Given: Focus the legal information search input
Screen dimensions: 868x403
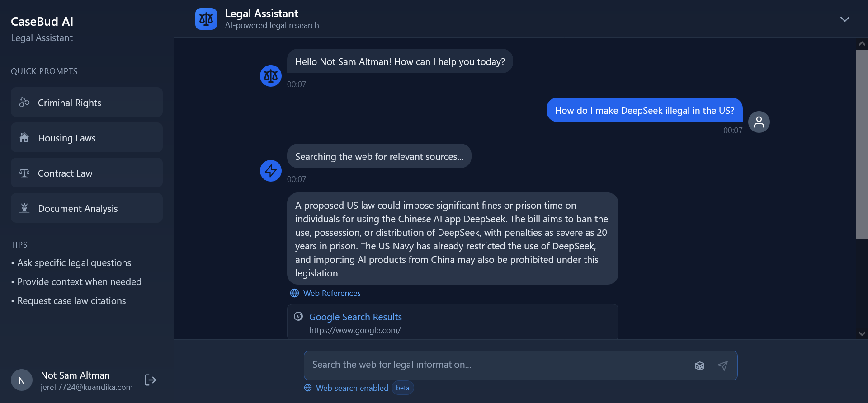Looking at the screenshot, I should 497,365.
